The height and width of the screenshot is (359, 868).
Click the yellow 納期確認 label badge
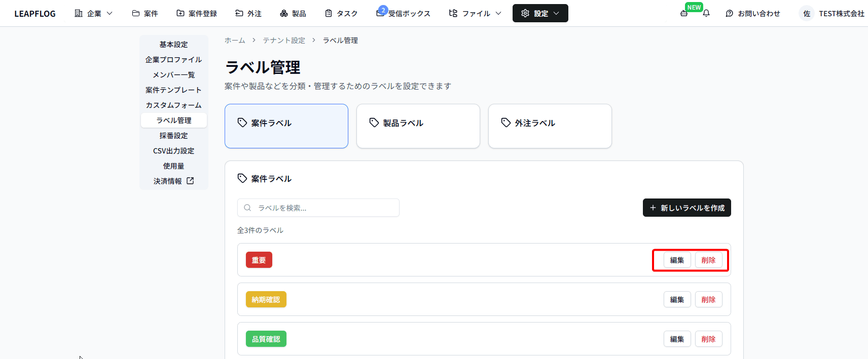(x=266, y=299)
